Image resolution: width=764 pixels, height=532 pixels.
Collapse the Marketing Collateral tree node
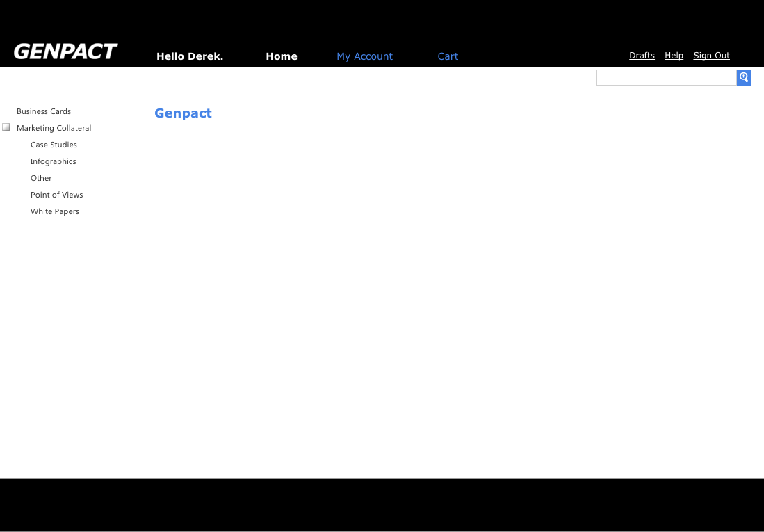point(6,127)
